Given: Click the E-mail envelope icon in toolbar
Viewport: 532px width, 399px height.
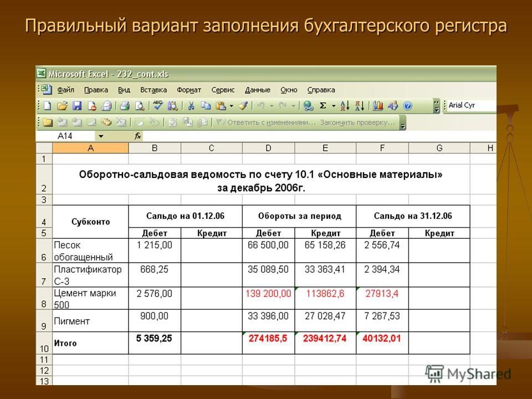Looking at the screenshot, I should pyautogui.click(x=106, y=106).
